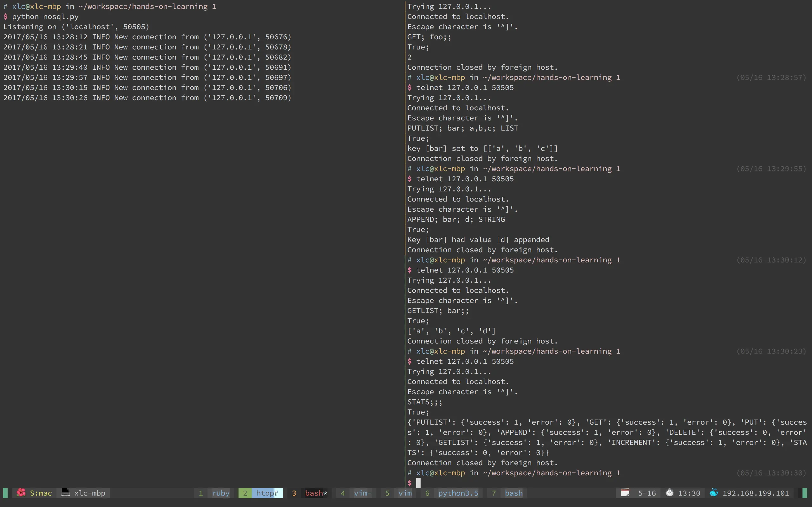Click the laptop hostname icon
812x507 pixels.
pos(65,492)
